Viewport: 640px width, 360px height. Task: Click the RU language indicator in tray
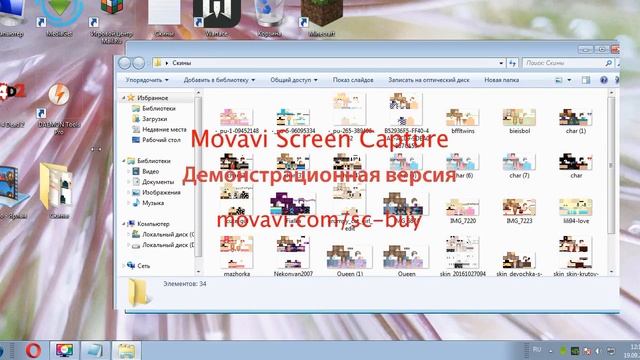tap(537, 349)
